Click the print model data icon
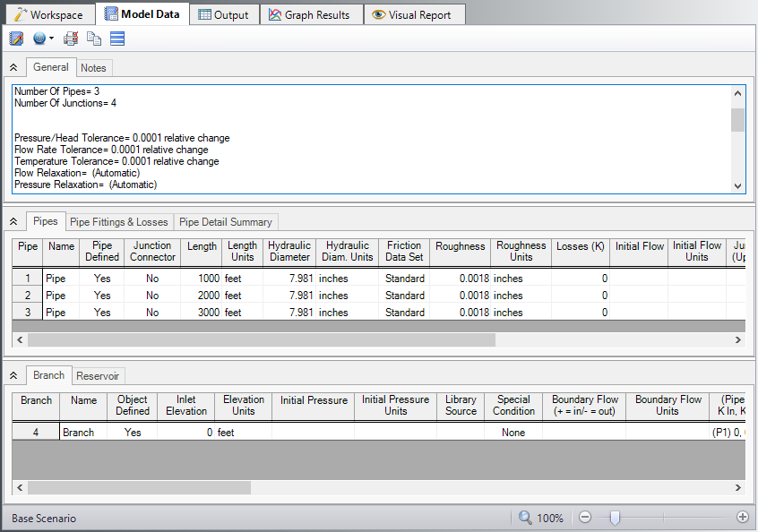This screenshot has width=758, height=532. (71, 39)
